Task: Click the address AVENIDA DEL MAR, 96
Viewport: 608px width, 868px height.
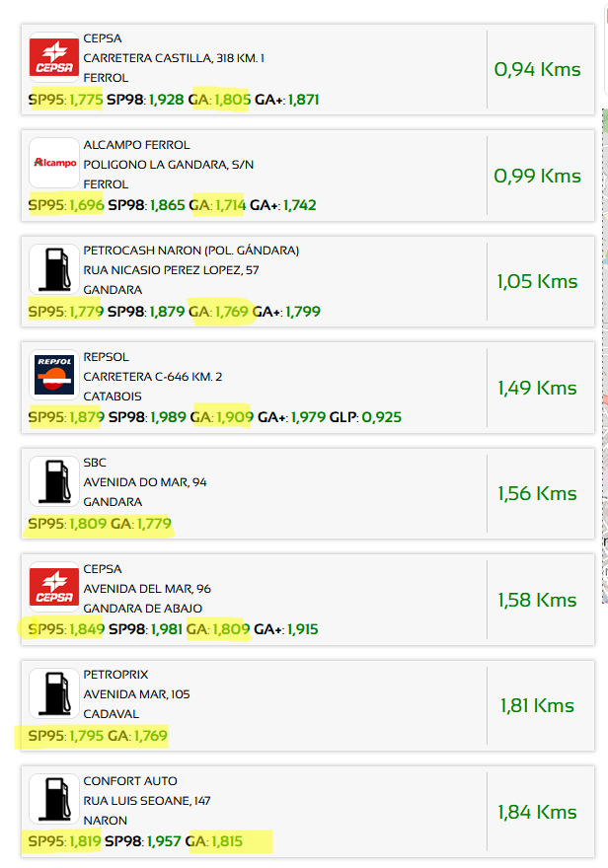Action: coord(147,589)
